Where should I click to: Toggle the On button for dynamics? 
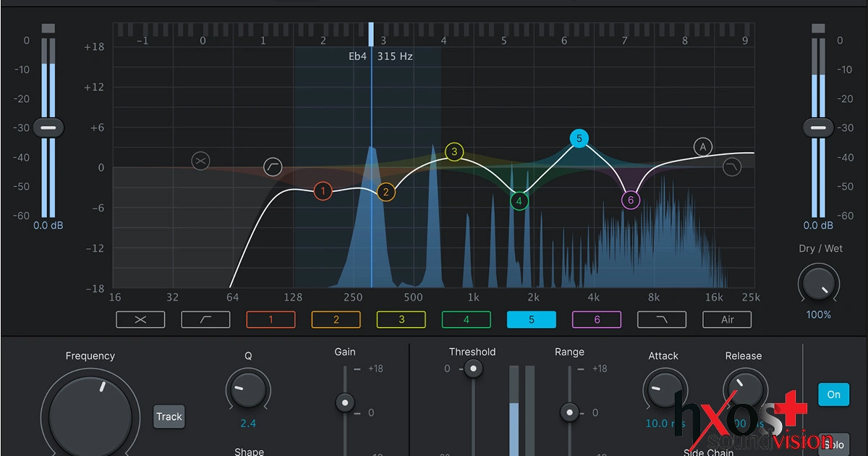click(x=833, y=394)
